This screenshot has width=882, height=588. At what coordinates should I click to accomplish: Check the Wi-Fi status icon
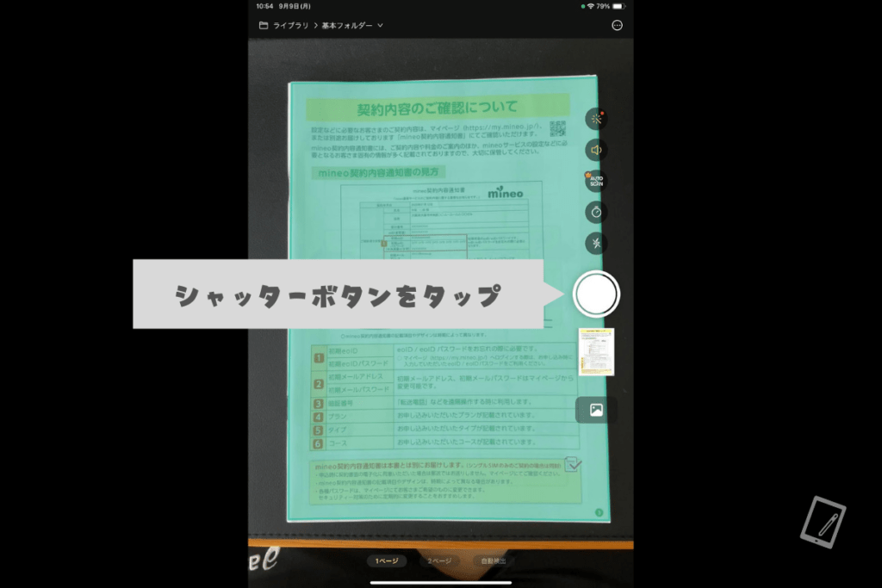591,6
